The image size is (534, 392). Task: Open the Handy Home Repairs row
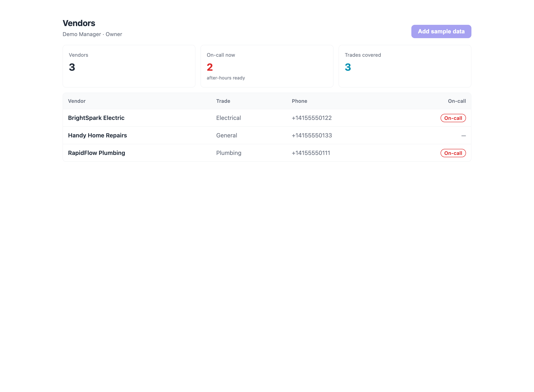tap(267, 136)
